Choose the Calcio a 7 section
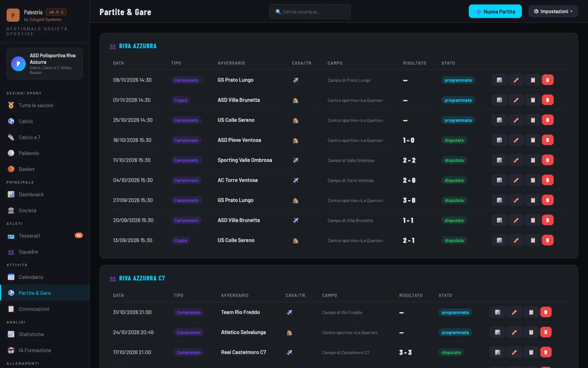The image size is (588, 368). coord(45,137)
